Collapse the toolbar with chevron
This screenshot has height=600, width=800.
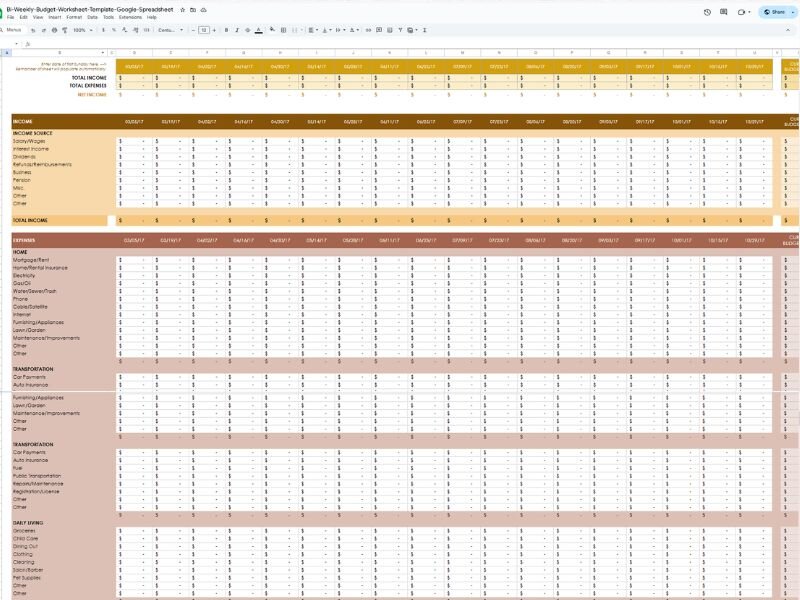coord(788,30)
